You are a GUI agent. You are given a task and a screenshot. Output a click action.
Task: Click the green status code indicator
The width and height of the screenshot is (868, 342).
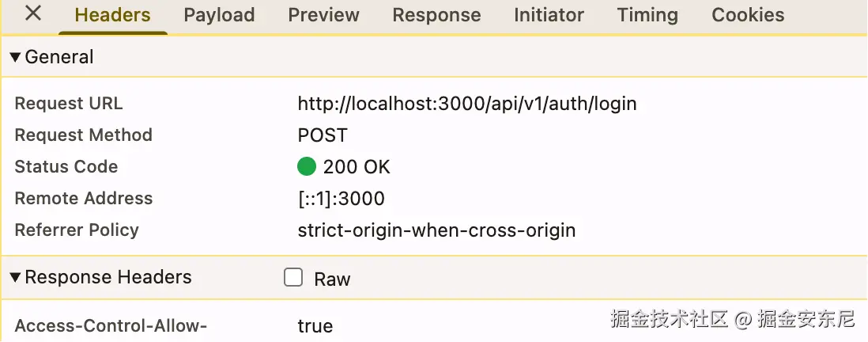point(307,167)
